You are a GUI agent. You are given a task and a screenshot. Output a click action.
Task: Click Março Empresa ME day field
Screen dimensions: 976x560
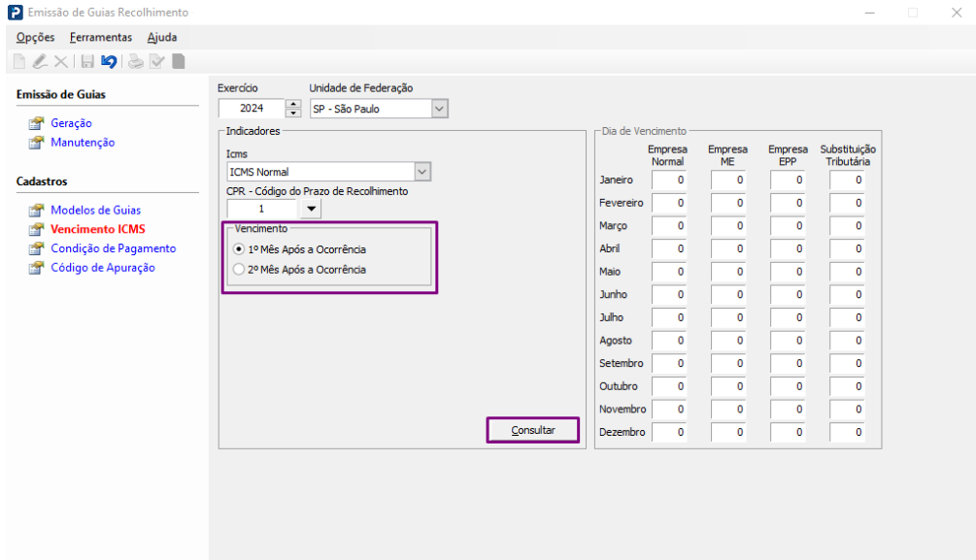pyautogui.click(x=728, y=226)
